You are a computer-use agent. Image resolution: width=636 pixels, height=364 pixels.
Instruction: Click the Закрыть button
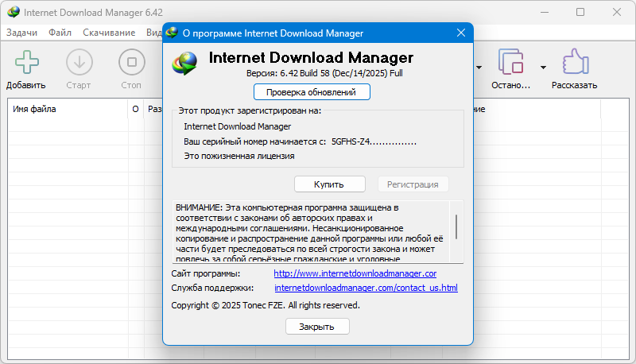(317, 327)
